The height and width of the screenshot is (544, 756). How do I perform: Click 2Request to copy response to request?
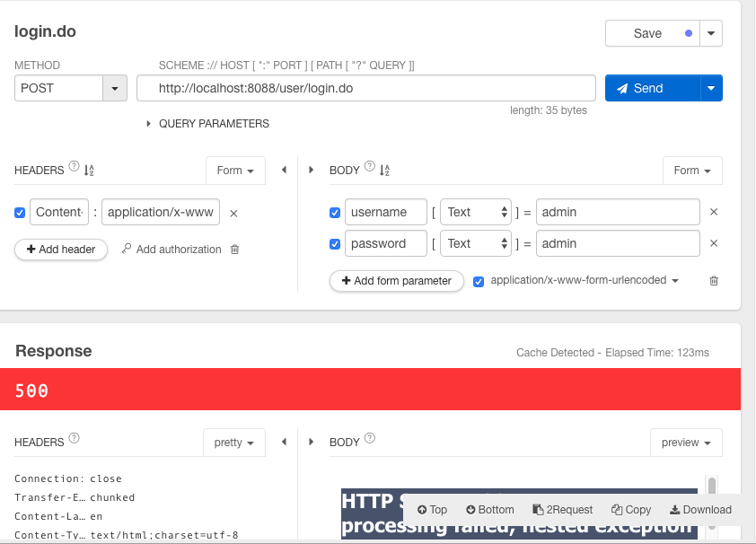(563, 509)
